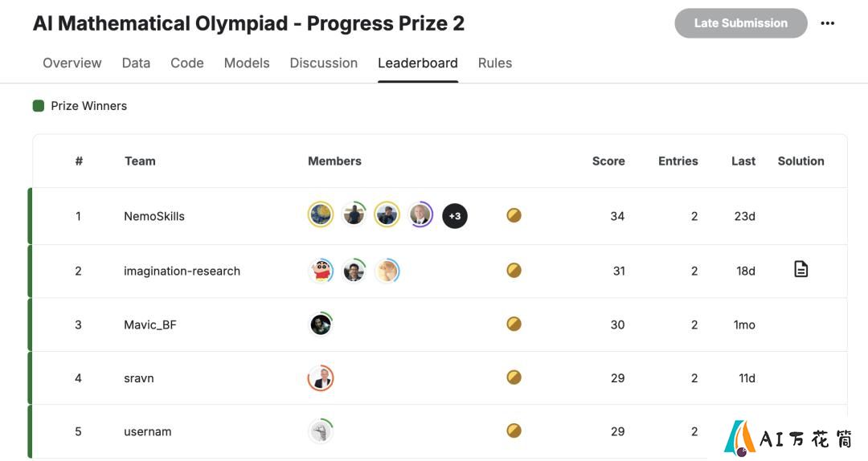Switch to the Discussion tab
This screenshot has width=868, height=461.
tap(324, 63)
